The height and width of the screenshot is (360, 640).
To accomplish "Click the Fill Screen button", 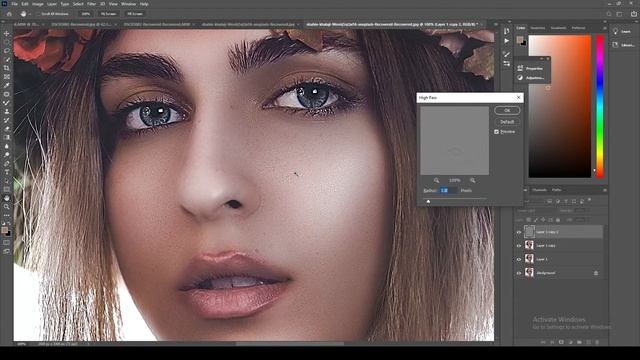I will point(135,14).
